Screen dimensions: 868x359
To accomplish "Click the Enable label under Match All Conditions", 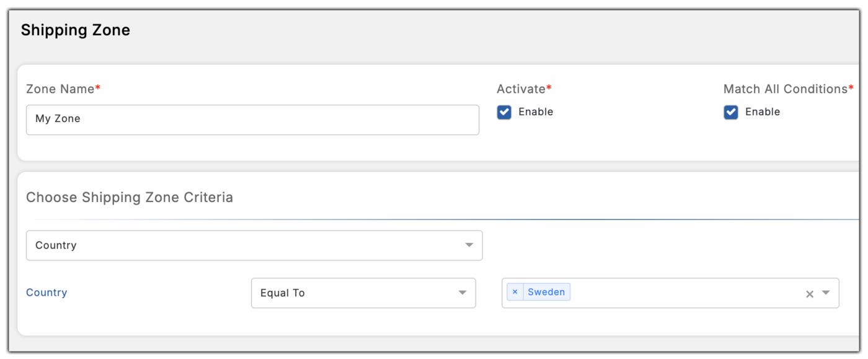I will tap(763, 112).
